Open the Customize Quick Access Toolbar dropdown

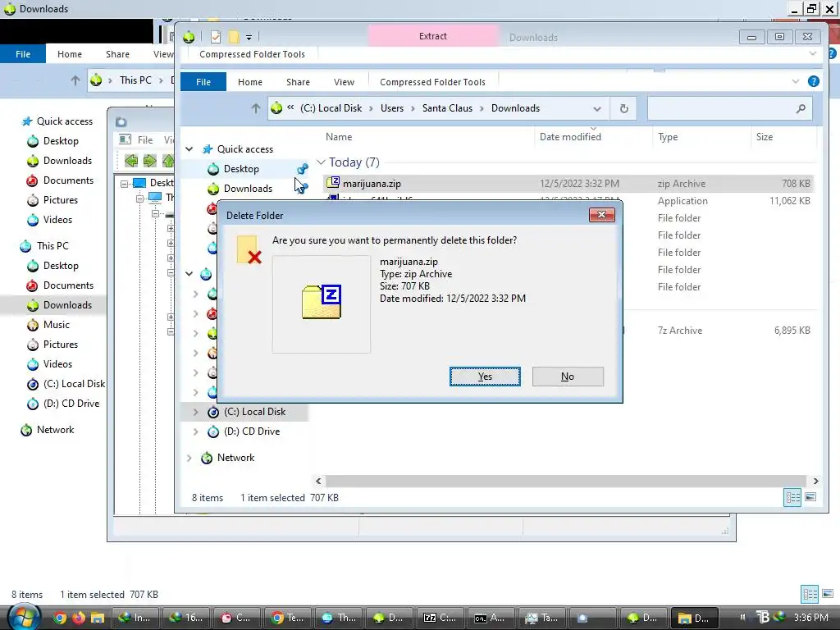[x=249, y=37]
